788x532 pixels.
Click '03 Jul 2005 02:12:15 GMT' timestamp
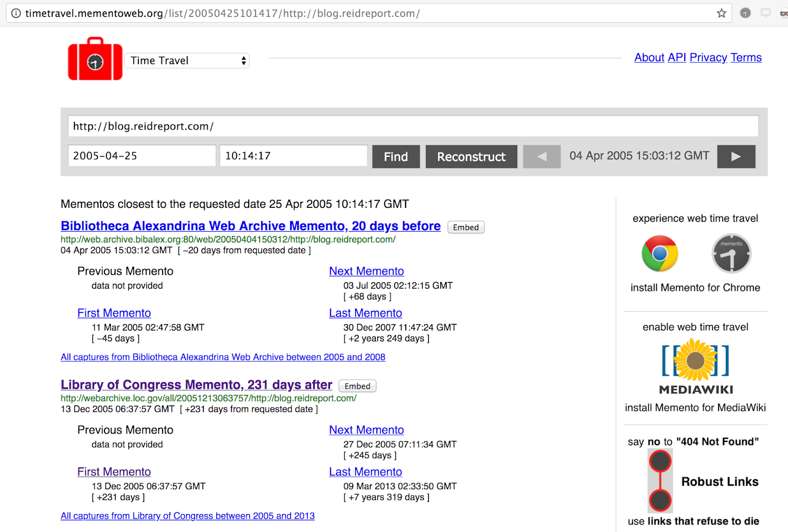pyautogui.click(x=398, y=286)
